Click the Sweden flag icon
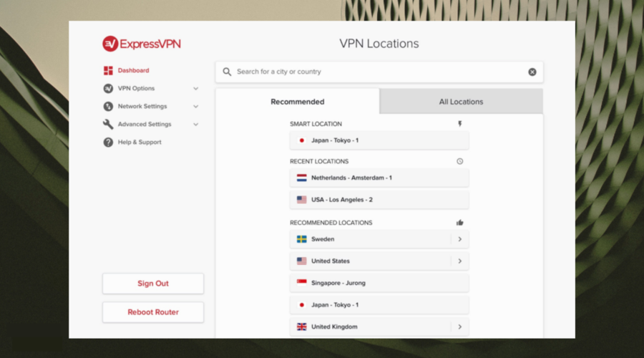Image resolution: width=644 pixels, height=358 pixels. [301, 239]
